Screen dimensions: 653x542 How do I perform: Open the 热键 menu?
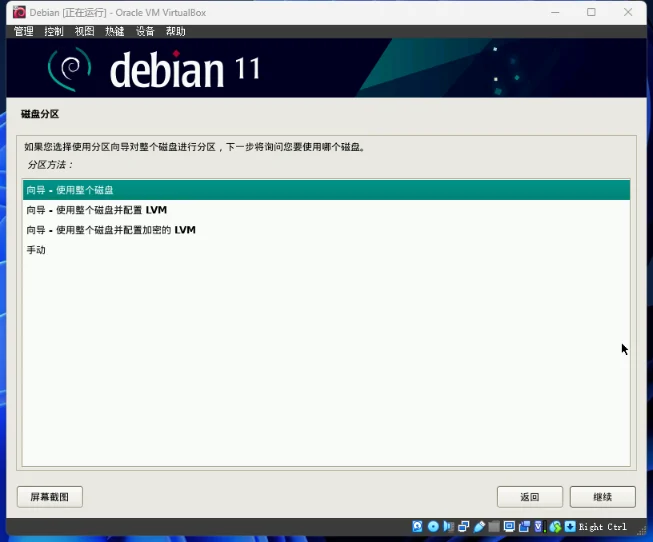point(115,31)
